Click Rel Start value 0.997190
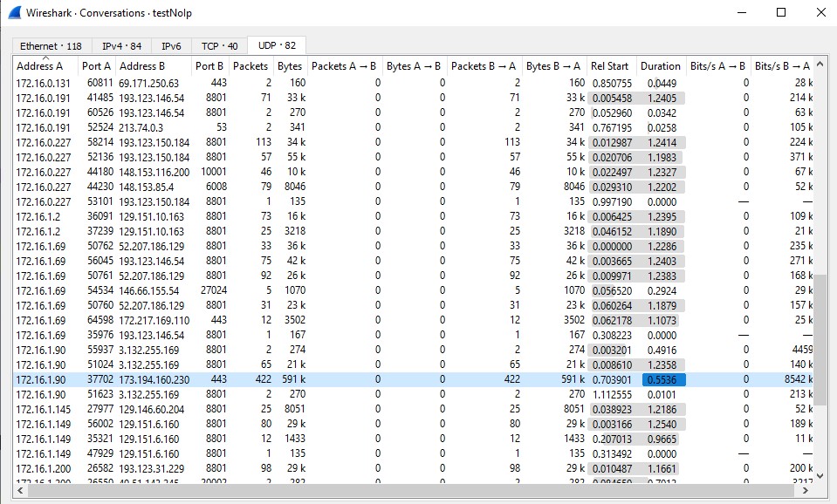The height and width of the screenshot is (504, 837). [613, 202]
